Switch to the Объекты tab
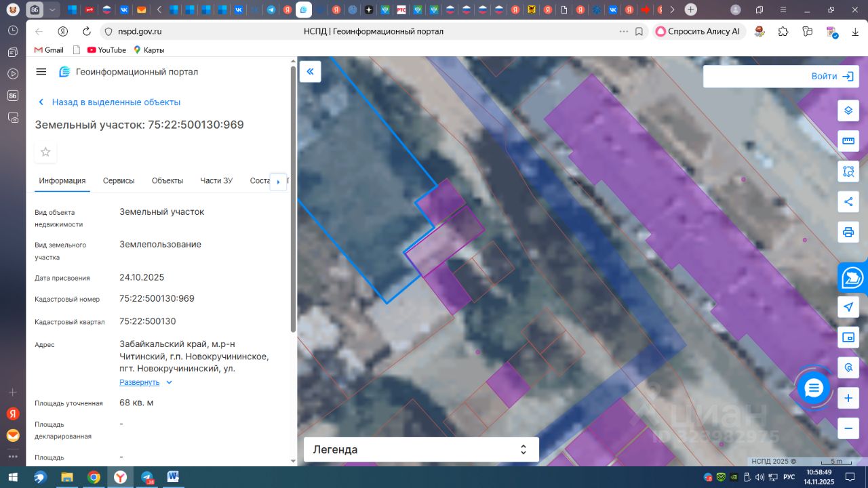The height and width of the screenshot is (488, 868). pyautogui.click(x=167, y=181)
